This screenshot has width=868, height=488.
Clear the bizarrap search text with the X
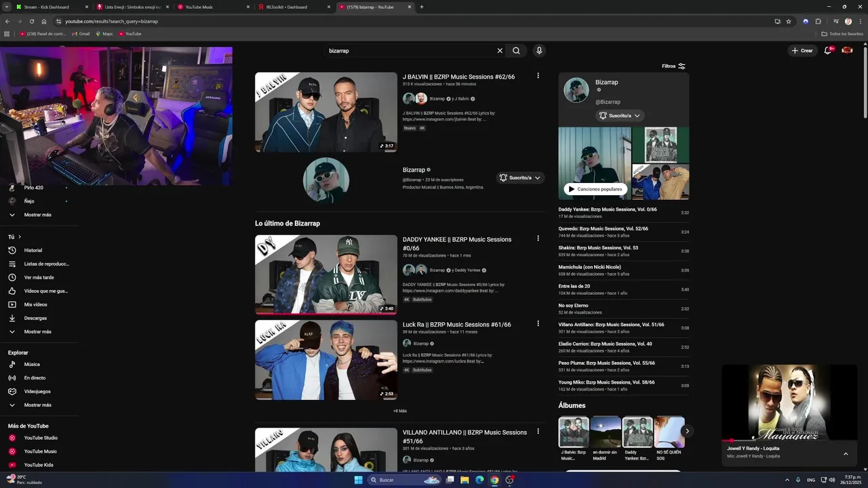coord(500,51)
